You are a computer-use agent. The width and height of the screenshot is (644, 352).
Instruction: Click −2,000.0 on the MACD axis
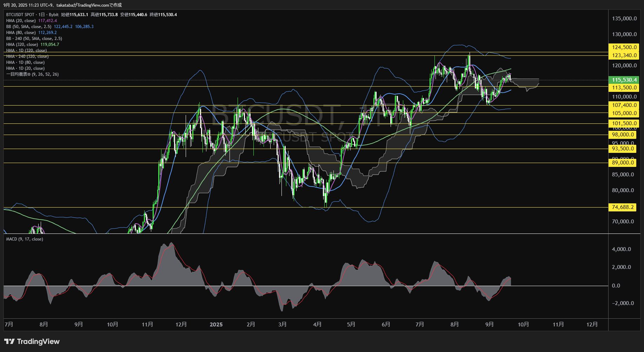click(x=623, y=303)
